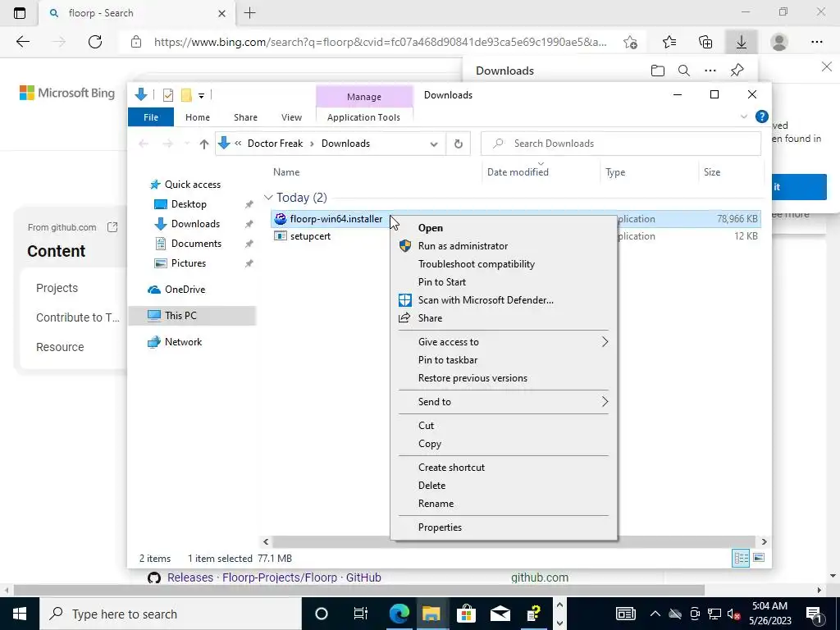Select Scan with Microsoft Defender
The image size is (840, 630).
click(504, 300)
